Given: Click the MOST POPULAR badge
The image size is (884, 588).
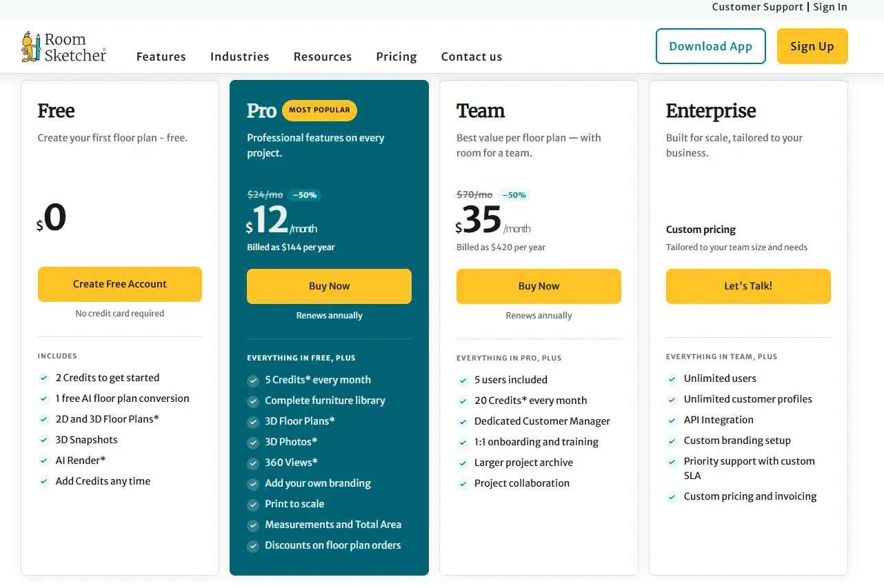Looking at the screenshot, I should 319,110.
